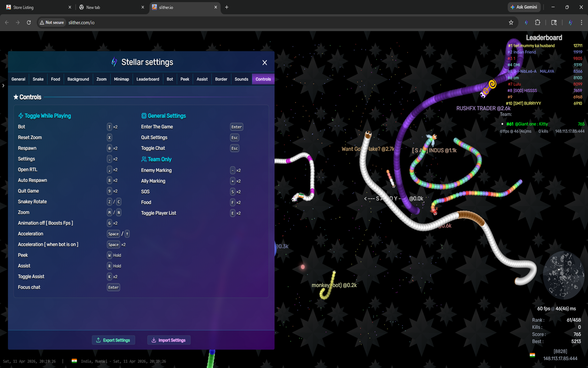Click the 'Focus chat' label
Image resolution: width=588 pixels, height=368 pixels.
click(x=29, y=287)
